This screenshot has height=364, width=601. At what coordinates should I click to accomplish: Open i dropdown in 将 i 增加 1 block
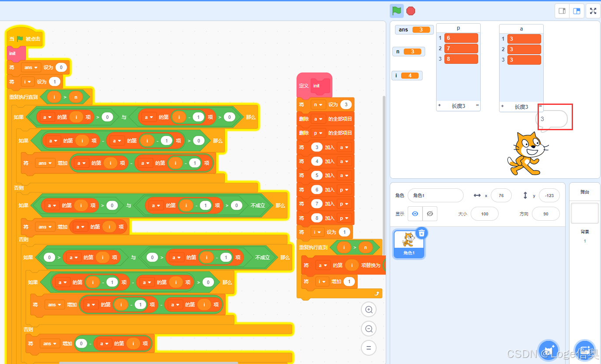point(322,282)
